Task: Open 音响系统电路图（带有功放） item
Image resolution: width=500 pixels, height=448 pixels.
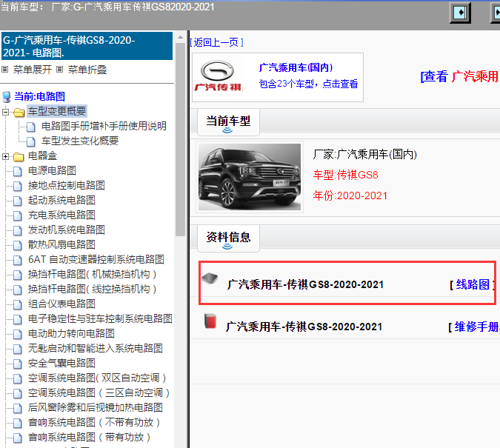Action: (x=89, y=438)
